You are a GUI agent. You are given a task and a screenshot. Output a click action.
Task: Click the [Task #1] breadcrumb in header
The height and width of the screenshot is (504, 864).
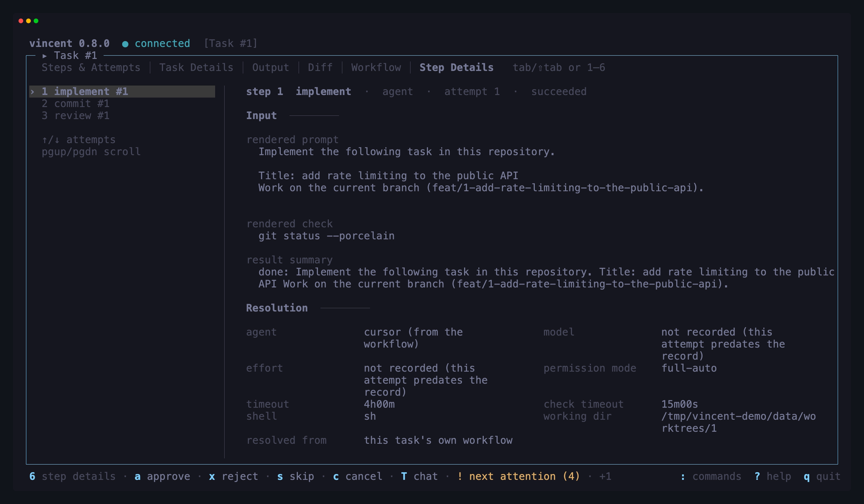(x=230, y=44)
